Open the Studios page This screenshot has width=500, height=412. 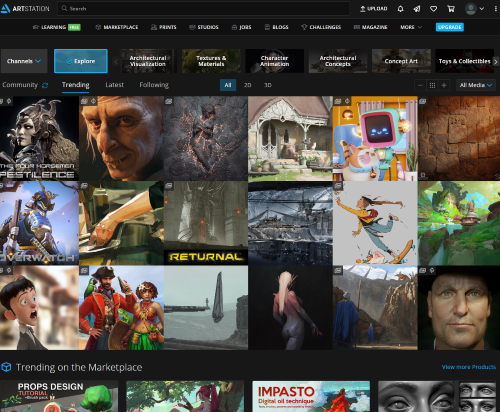coord(204,27)
